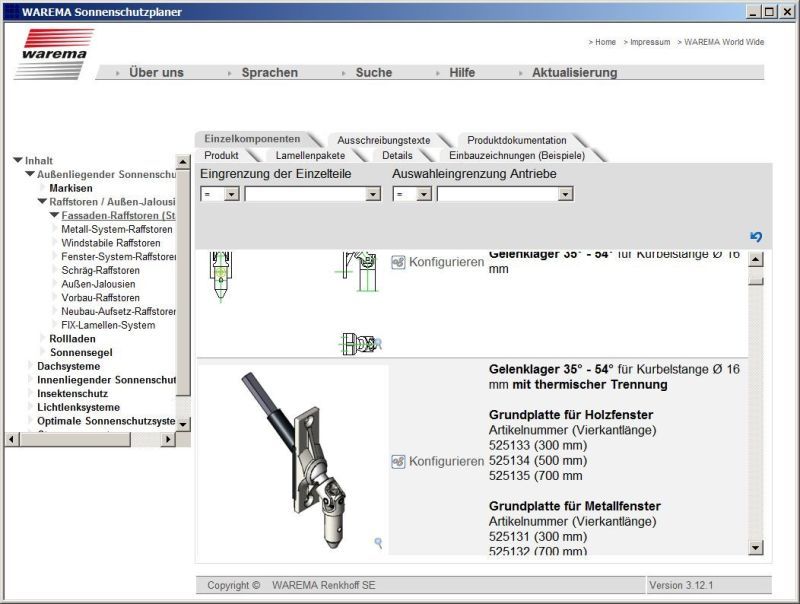Collapse Fassaden-Raffstoren node arrow
This screenshot has width=800, height=604.
[55, 215]
